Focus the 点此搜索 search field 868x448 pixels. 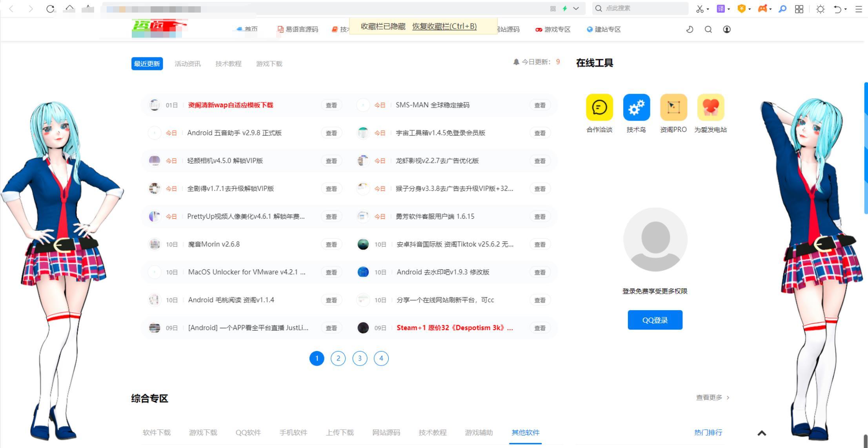[640, 8]
